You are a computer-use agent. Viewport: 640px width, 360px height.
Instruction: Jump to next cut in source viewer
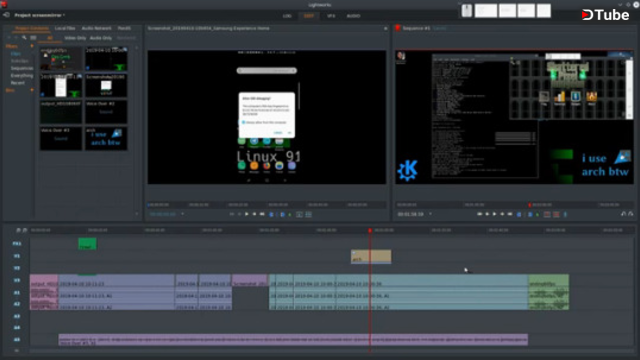coord(262,214)
